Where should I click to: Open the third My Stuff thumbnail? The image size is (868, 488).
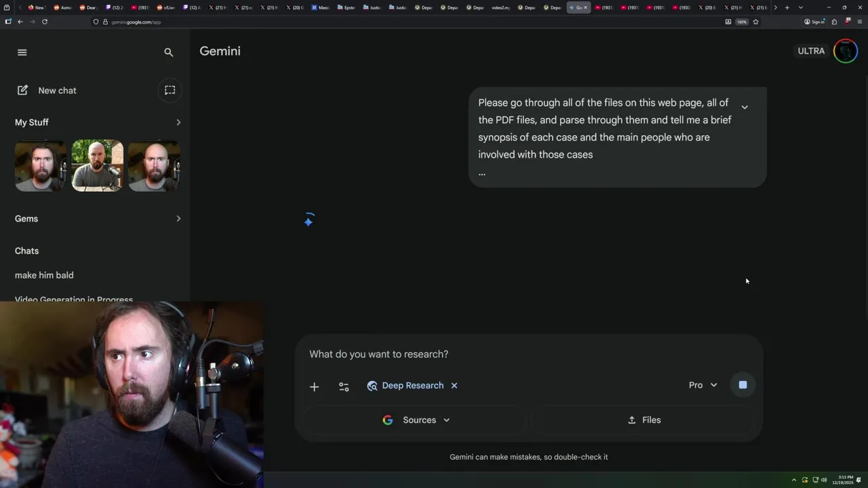click(154, 165)
